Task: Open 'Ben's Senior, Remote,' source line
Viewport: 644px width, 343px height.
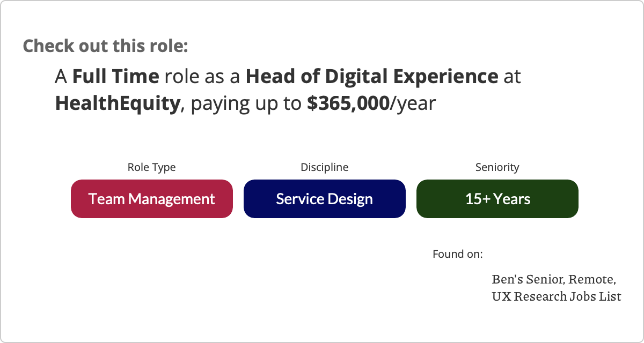Action: 554,280
